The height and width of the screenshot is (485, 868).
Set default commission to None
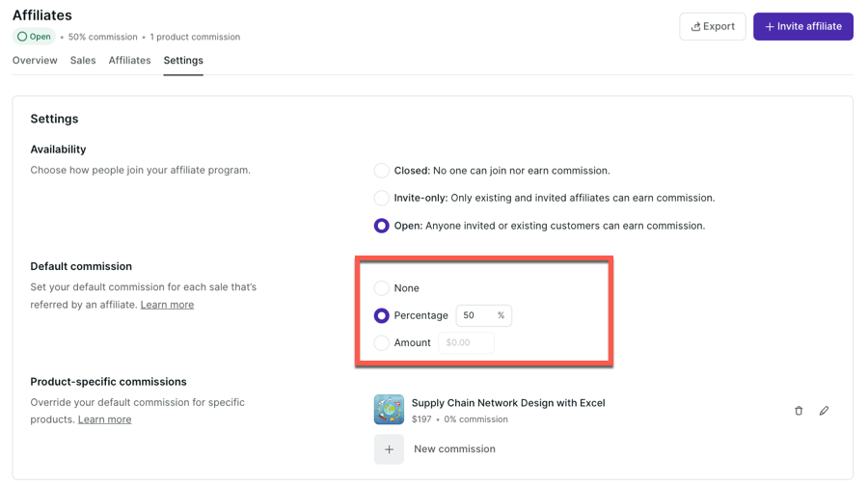click(x=382, y=288)
